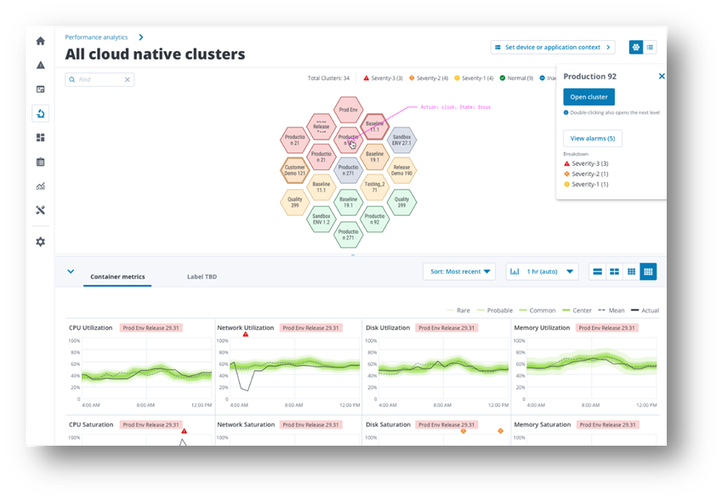The height and width of the screenshot is (501, 722).
Task: Switch to the Container metrics tab
Action: tap(117, 275)
